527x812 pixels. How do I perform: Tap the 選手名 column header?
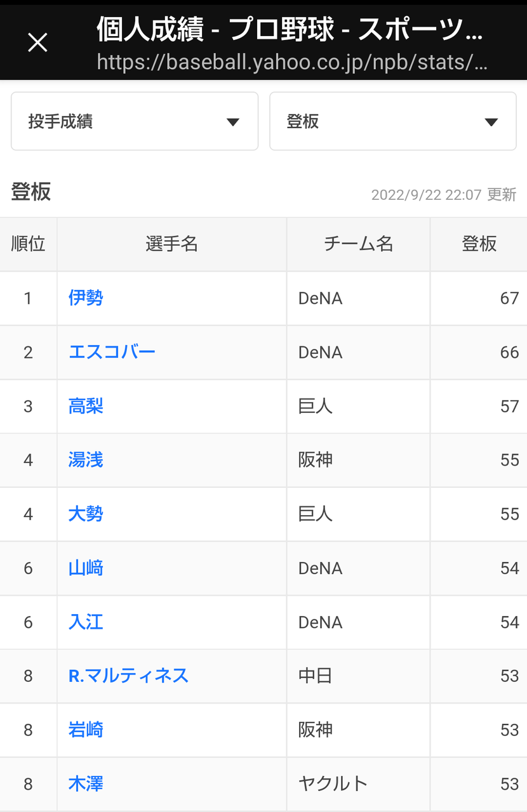coord(172,244)
